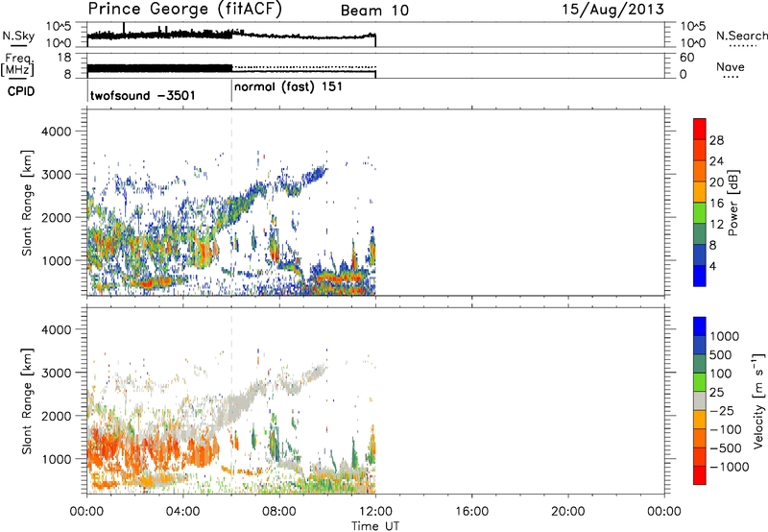
Task: Click the 'Prince George (fitACF)' title text
Action: coord(185,10)
